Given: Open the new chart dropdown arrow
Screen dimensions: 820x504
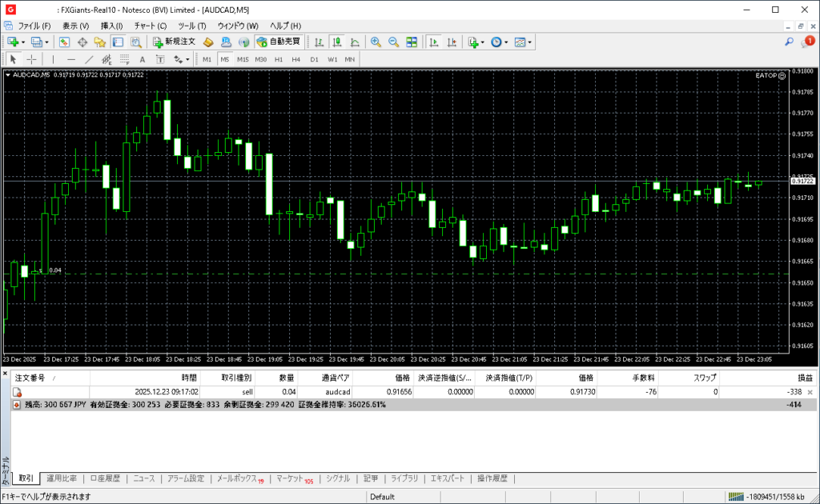Looking at the screenshot, I should [23, 42].
